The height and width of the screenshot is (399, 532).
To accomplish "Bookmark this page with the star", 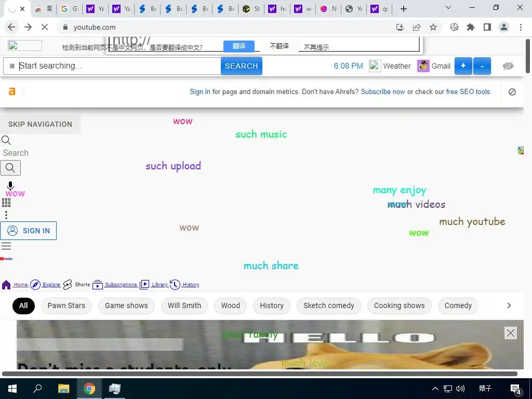I will (x=433, y=27).
